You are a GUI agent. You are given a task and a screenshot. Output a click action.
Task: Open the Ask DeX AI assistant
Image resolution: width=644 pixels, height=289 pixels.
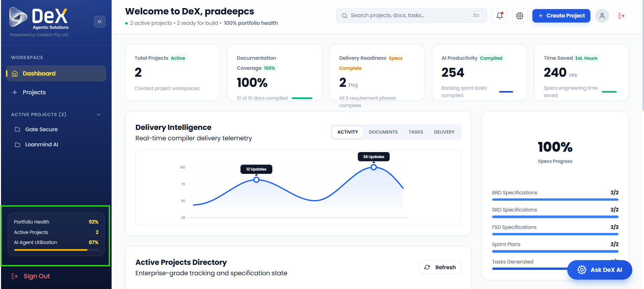[x=600, y=270]
